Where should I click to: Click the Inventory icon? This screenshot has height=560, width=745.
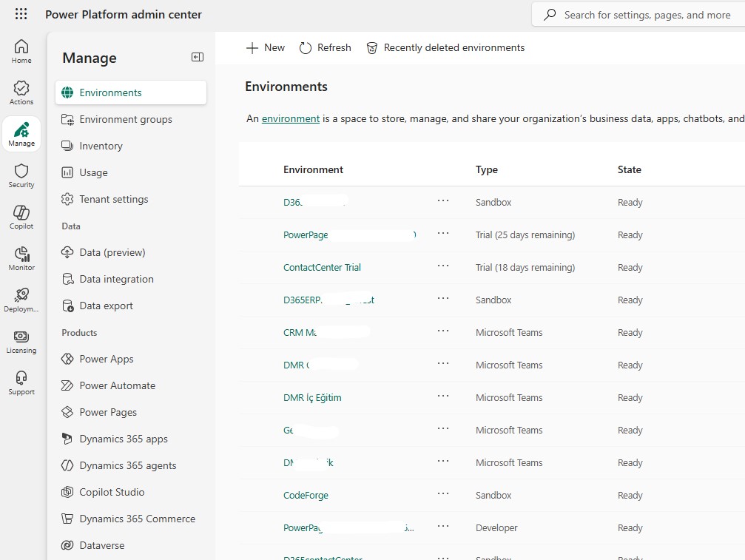click(67, 146)
